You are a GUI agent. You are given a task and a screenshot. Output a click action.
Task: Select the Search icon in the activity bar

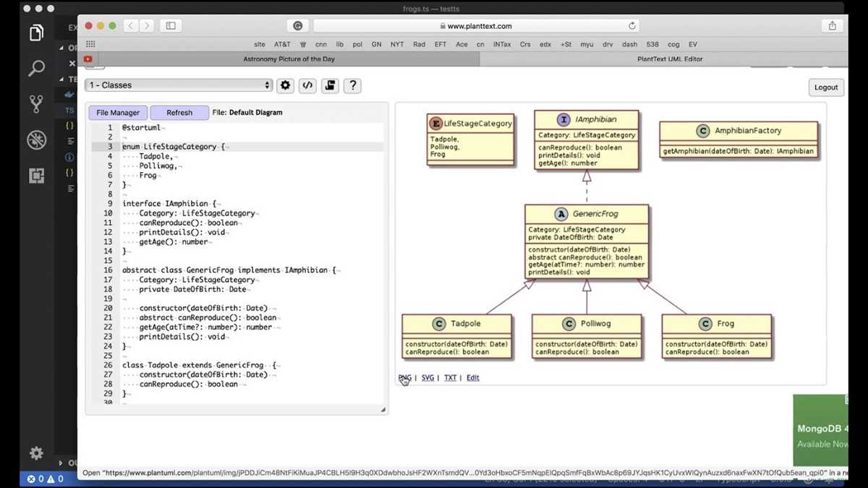pyautogui.click(x=36, y=68)
